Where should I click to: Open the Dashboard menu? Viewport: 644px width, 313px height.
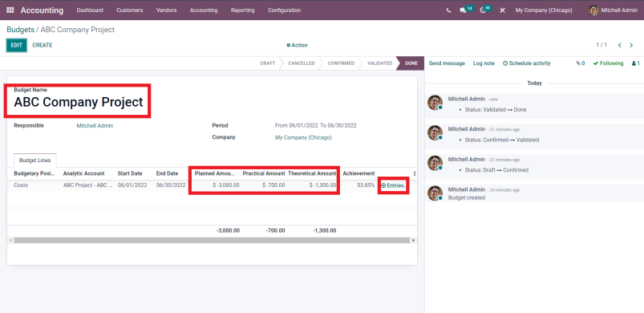point(90,10)
